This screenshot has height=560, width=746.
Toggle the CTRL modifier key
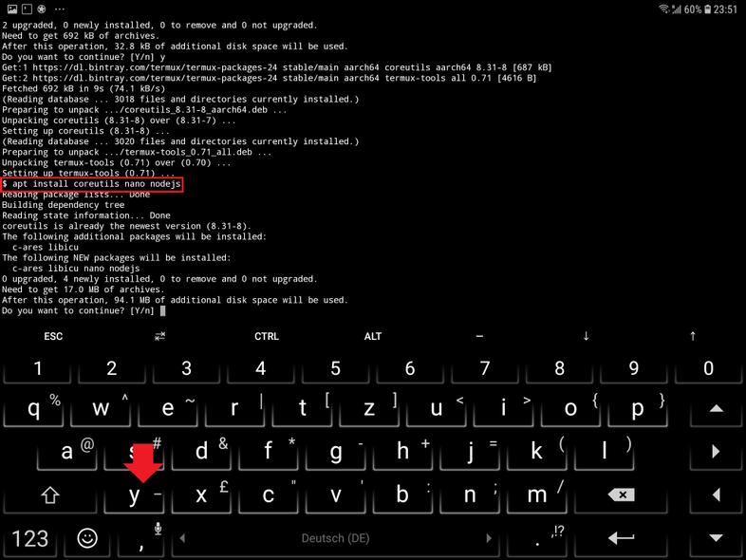(x=267, y=336)
